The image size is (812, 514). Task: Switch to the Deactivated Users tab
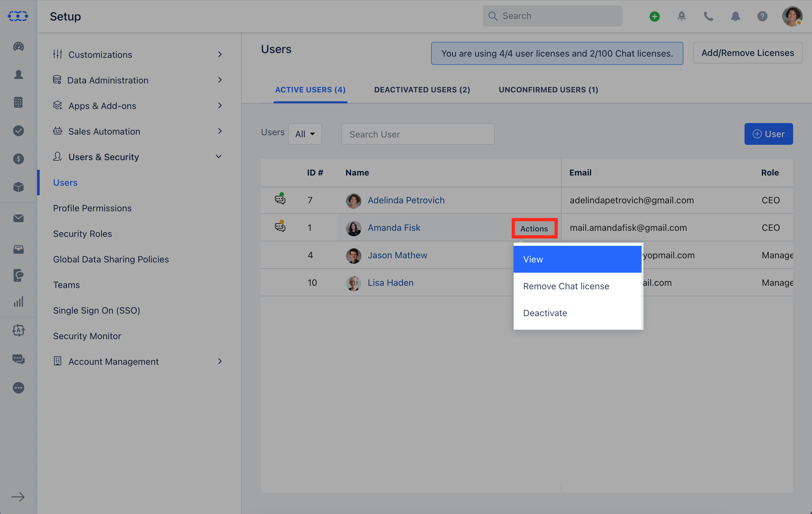click(x=422, y=89)
